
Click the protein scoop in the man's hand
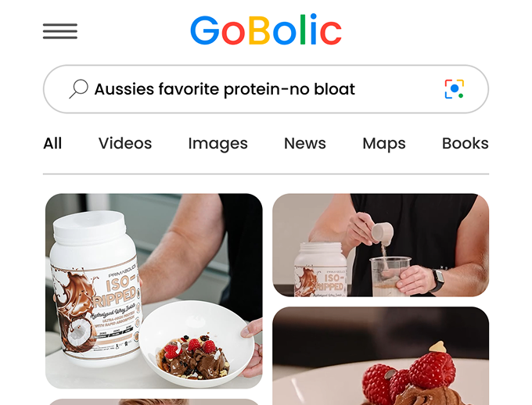point(383,233)
